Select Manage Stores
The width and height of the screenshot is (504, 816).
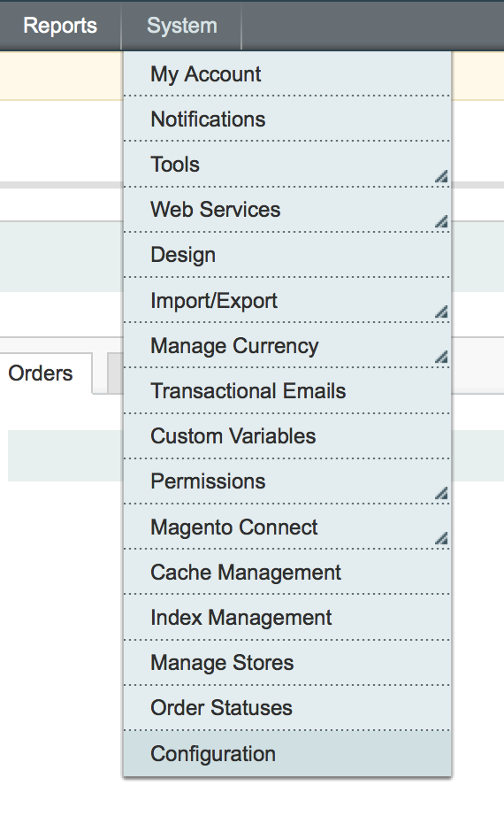287,663
